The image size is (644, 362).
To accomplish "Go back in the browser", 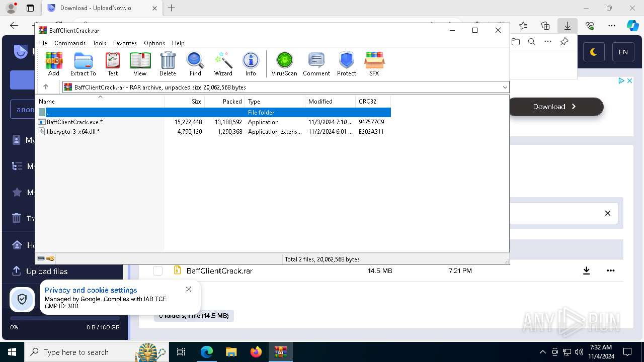I will 14,26.
